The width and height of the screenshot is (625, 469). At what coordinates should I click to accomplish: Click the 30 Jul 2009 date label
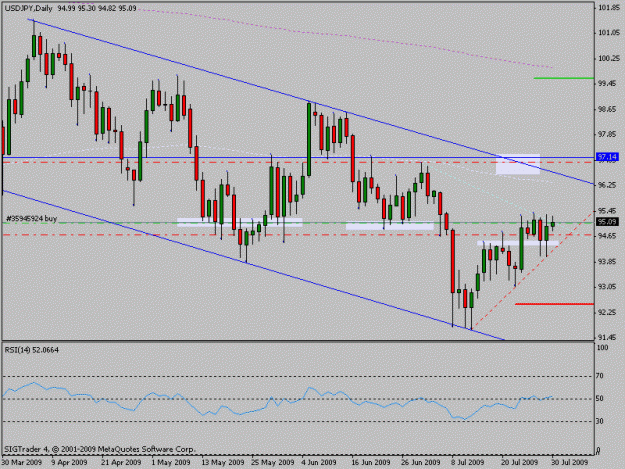pyautogui.click(x=570, y=462)
